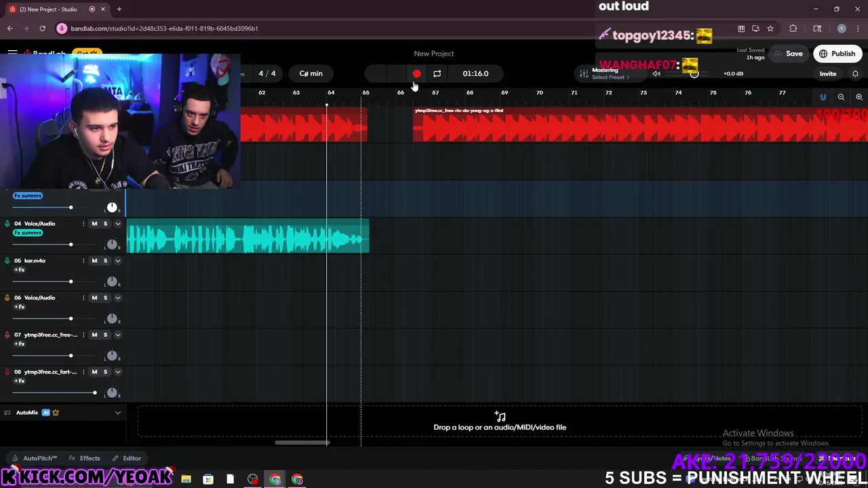Screen dimensions: 868x488
Task: Add Fx to track 05 kar.m4a
Action: [x=20, y=270]
